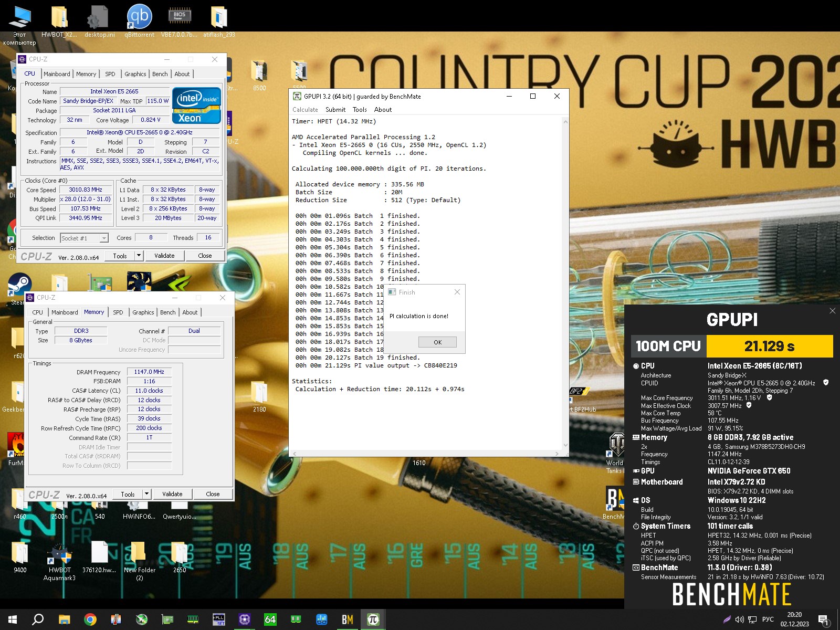This screenshot has width=840, height=630.
Task: Open the New Folder (2) desktop icon
Action: pos(139,562)
